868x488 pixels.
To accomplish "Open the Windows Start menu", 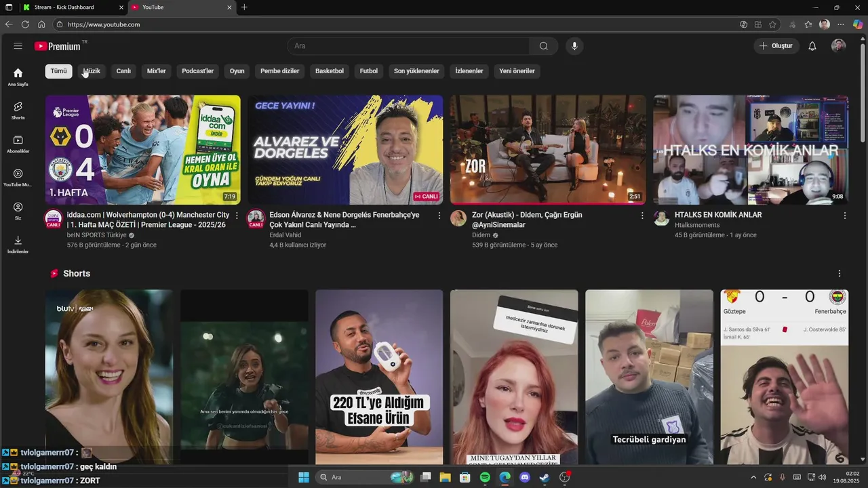I will click(x=304, y=477).
